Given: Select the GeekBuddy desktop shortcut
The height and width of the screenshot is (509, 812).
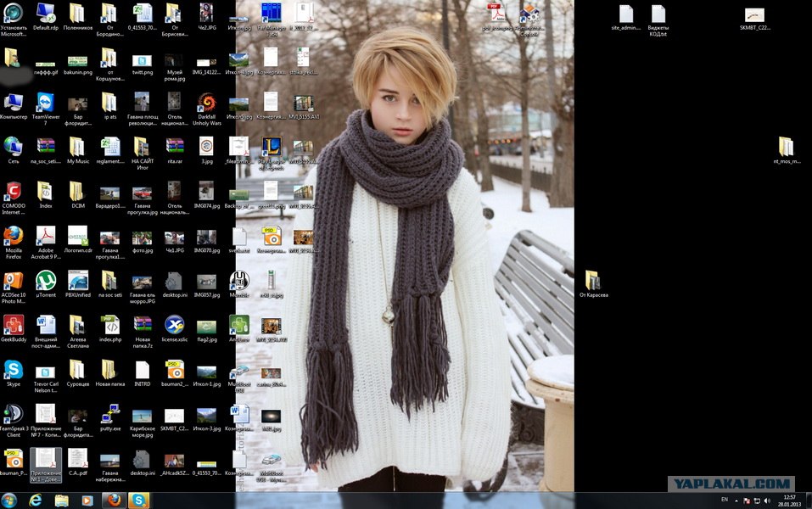Looking at the screenshot, I should [x=14, y=325].
